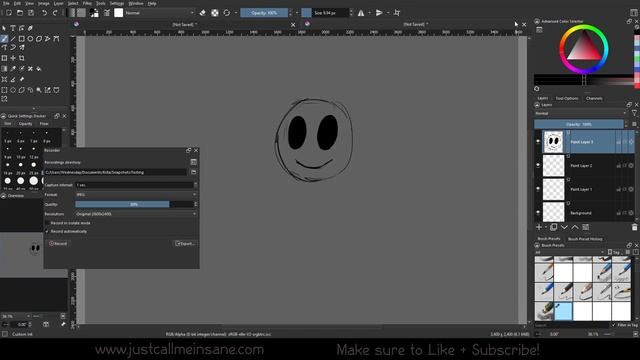
Task: Adjust the layer Opacity slider
Action: coord(579,124)
